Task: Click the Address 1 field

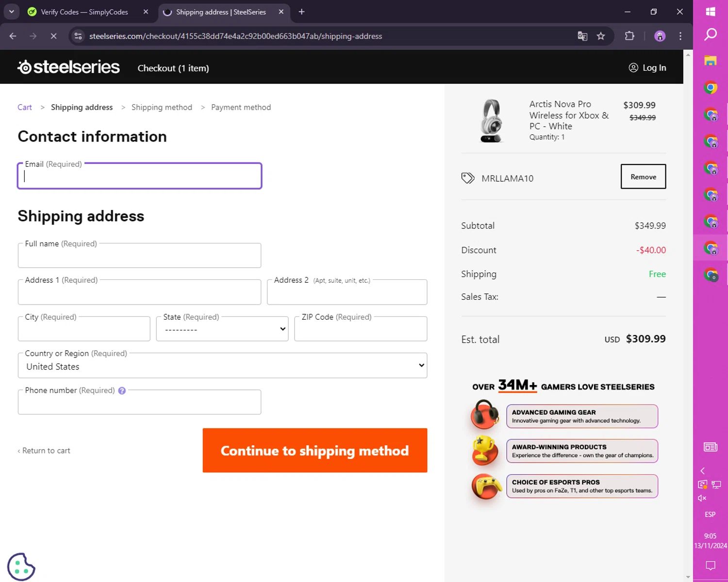Action: pyautogui.click(x=140, y=292)
